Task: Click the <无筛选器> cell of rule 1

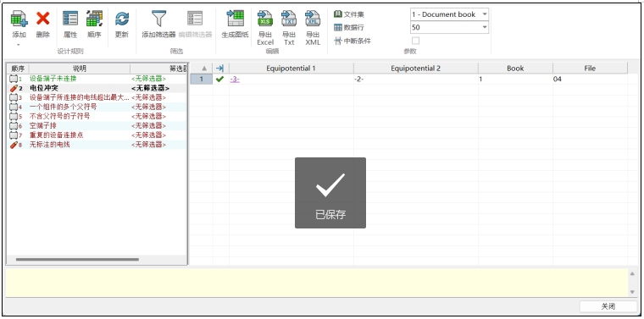Action: pyautogui.click(x=148, y=79)
